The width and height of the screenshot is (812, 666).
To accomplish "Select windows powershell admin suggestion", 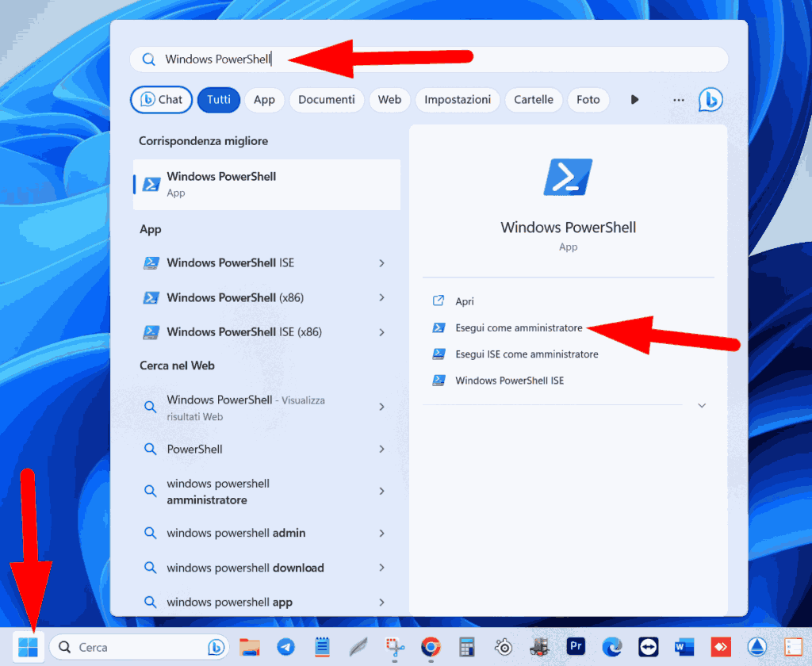I will point(266,533).
